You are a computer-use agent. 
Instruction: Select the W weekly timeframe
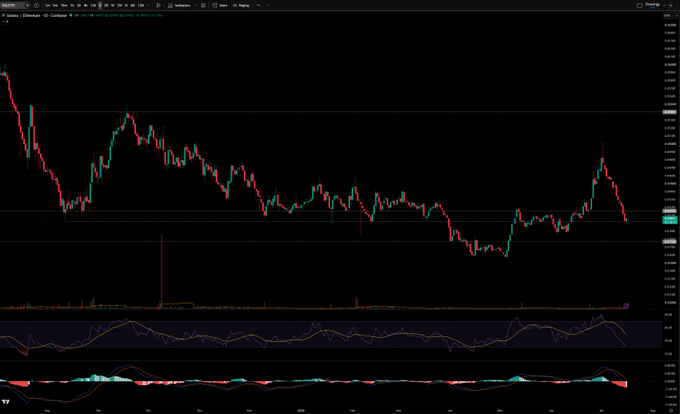point(112,5)
